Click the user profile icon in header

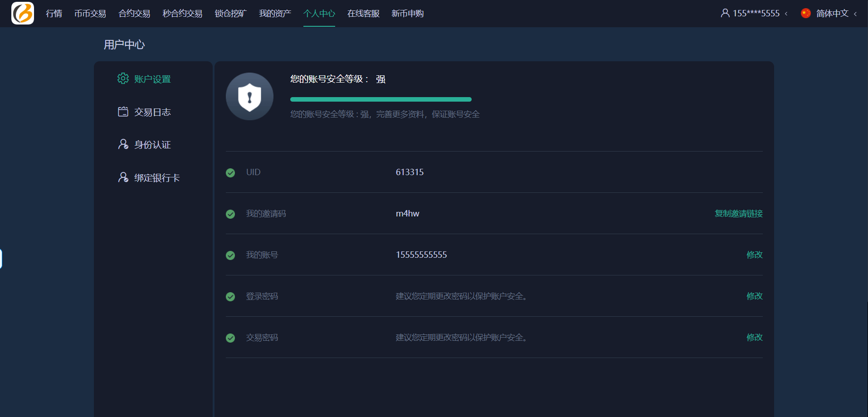point(725,13)
